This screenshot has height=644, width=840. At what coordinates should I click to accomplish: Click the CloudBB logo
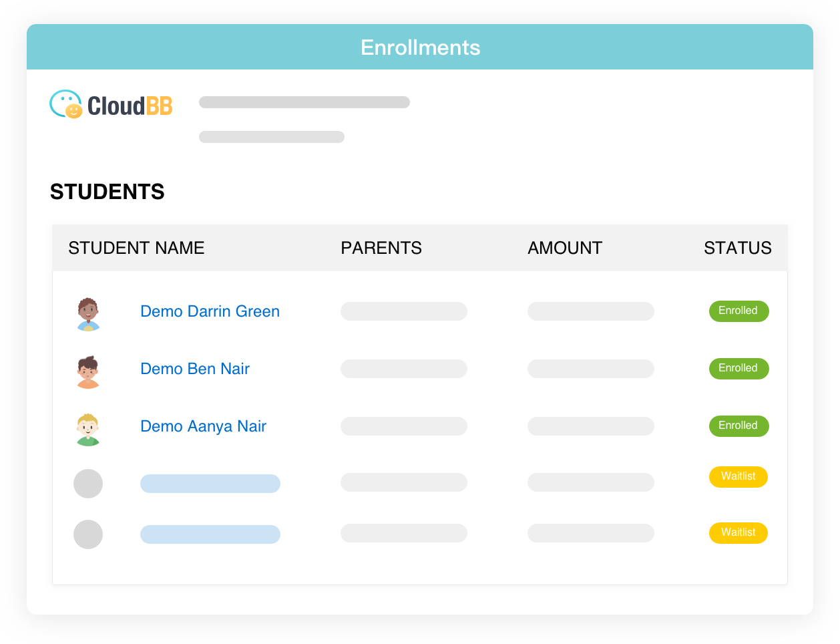pos(111,105)
